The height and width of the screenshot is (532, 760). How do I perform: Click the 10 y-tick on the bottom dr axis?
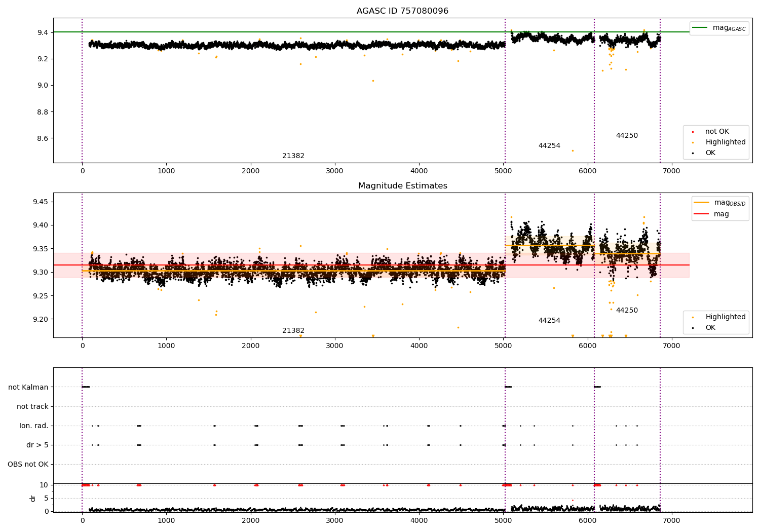44,485
